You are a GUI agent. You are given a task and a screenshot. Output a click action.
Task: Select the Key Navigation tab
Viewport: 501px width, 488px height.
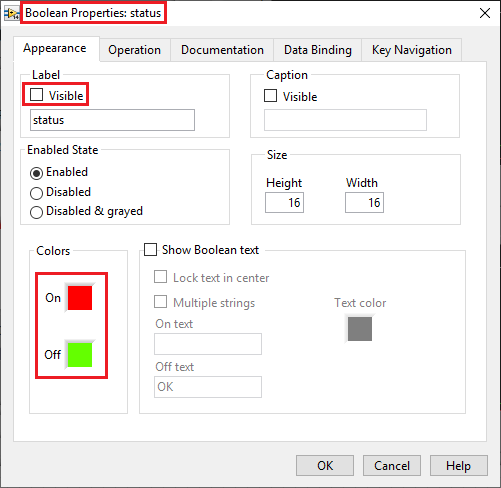click(x=412, y=50)
